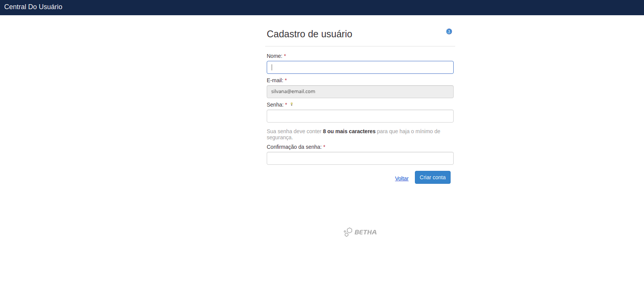The height and width of the screenshot is (301, 644).
Task: Click the Betha hexagon logo icon
Action: [x=348, y=232]
